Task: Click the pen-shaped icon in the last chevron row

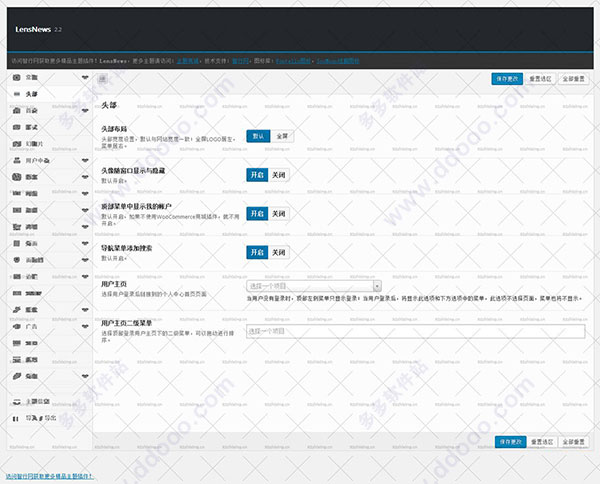Action: point(16,376)
